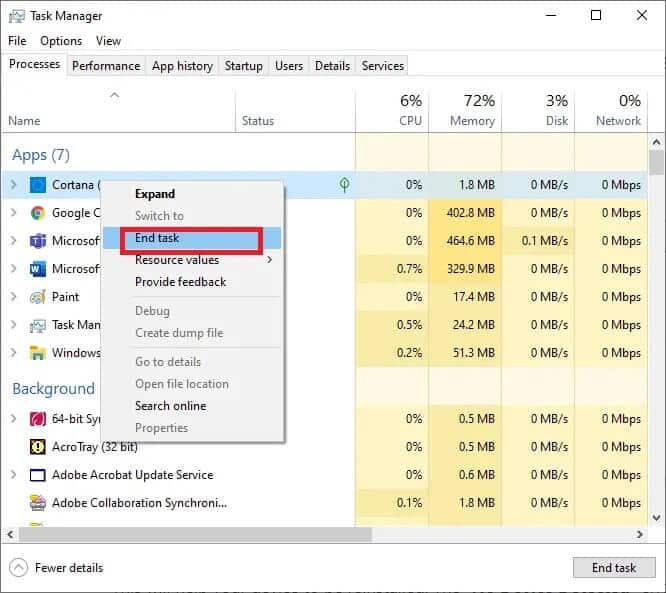
Task: Click the Microsoft Teams icon
Action: point(38,241)
